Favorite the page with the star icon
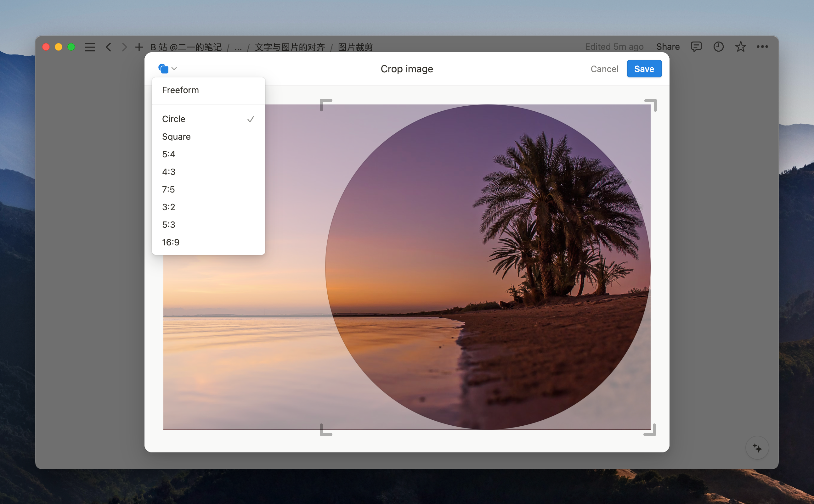Screen dimensions: 814x504 (740, 47)
